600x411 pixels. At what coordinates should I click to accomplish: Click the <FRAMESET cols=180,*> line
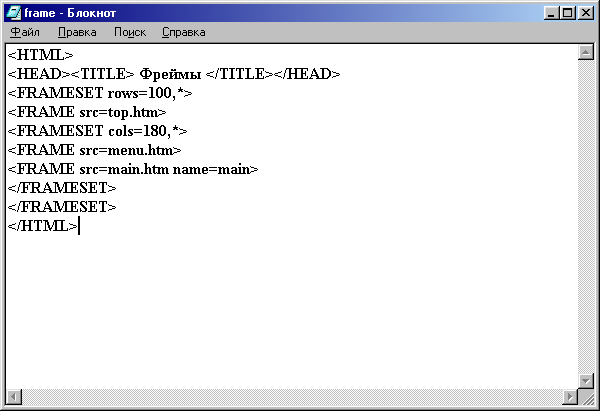tap(98, 131)
